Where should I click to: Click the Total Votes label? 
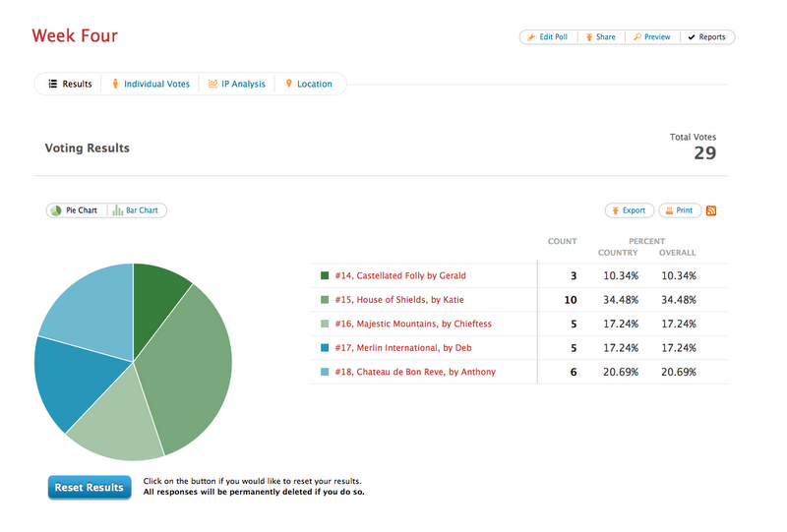pos(693,137)
